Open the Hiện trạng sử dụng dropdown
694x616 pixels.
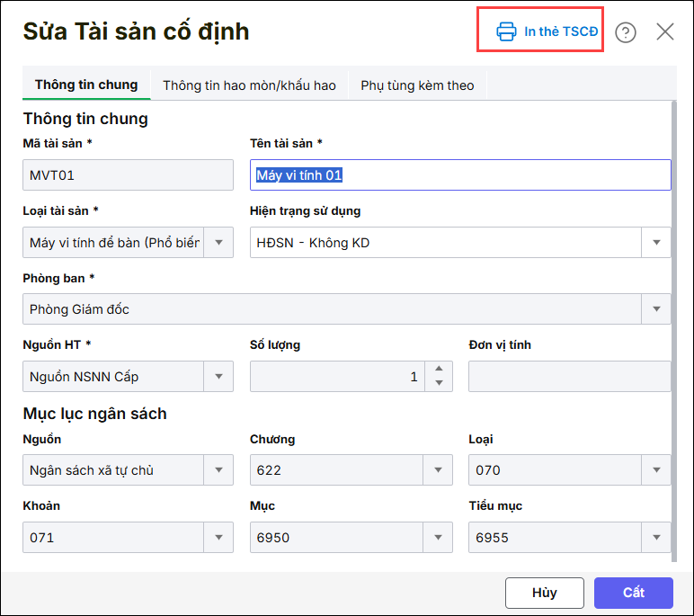[x=656, y=243]
